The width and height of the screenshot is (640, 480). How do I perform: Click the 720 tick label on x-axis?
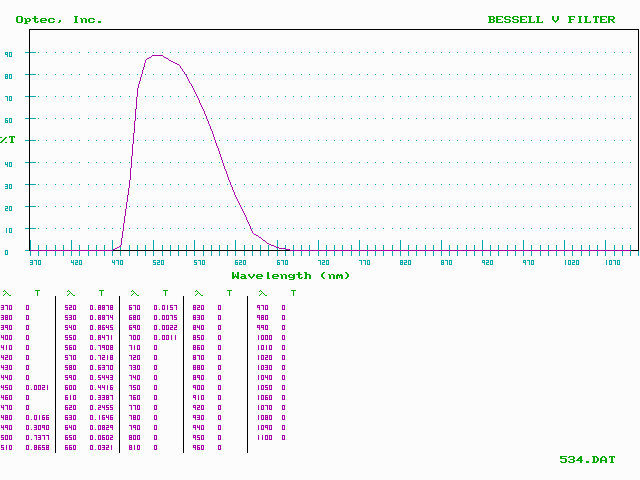tap(323, 262)
